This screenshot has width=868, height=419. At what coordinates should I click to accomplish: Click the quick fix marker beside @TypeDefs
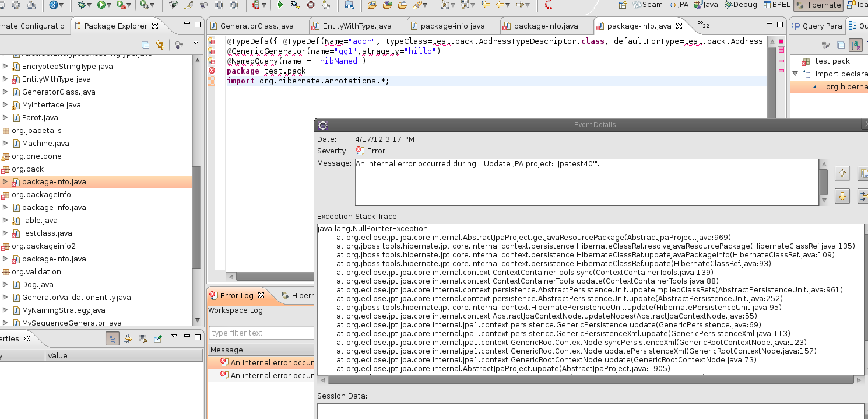tap(213, 41)
